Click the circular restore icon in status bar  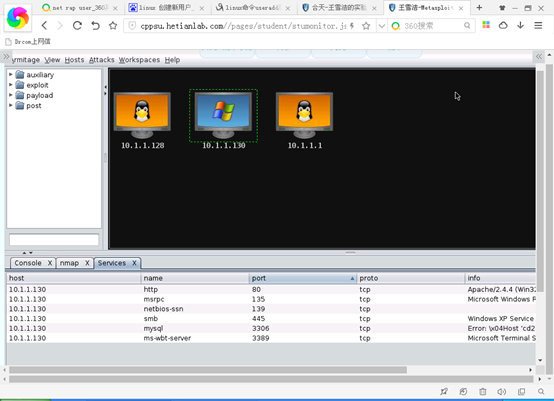[x=463, y=391]
